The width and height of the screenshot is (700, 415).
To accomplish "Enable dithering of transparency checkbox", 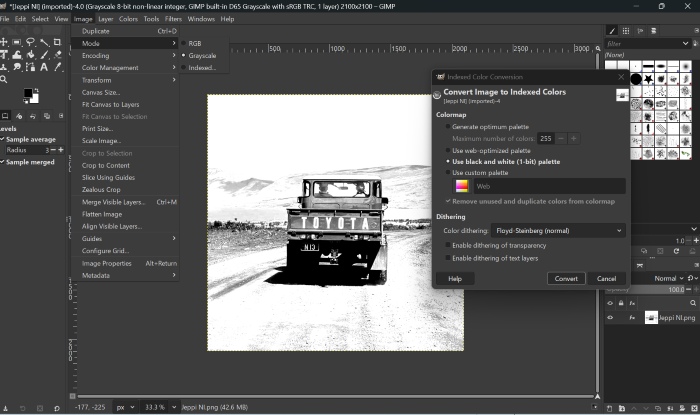I will click(x=447, y=245).
